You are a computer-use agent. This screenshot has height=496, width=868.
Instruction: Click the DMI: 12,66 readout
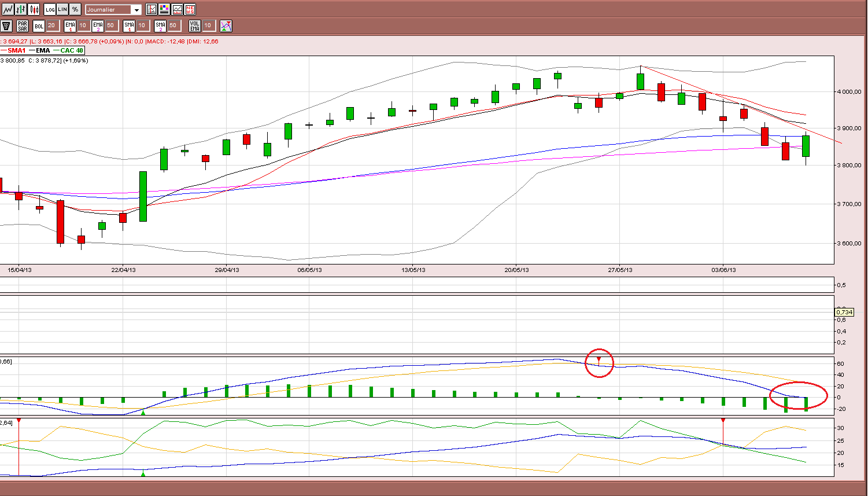tap(202, 42)
